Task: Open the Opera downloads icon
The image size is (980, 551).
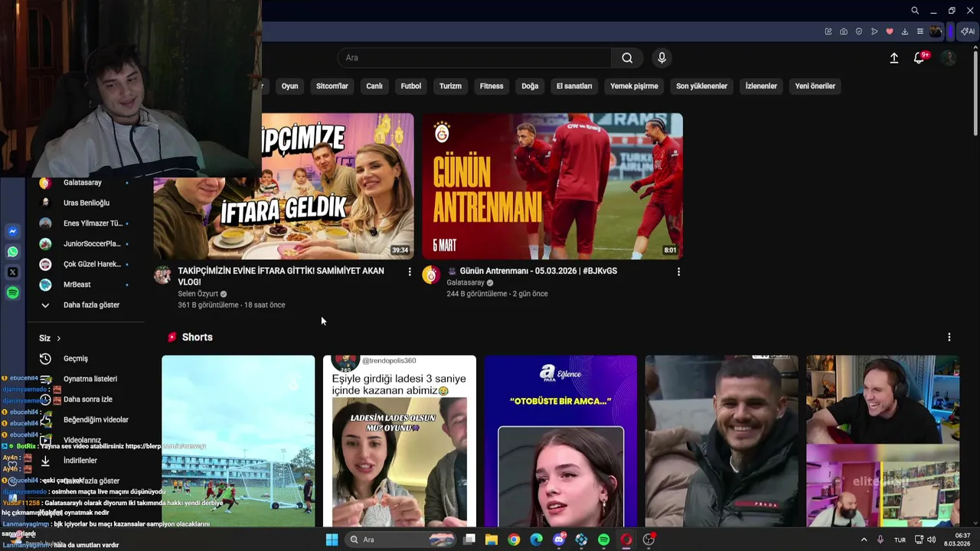Action: [905, 31]
